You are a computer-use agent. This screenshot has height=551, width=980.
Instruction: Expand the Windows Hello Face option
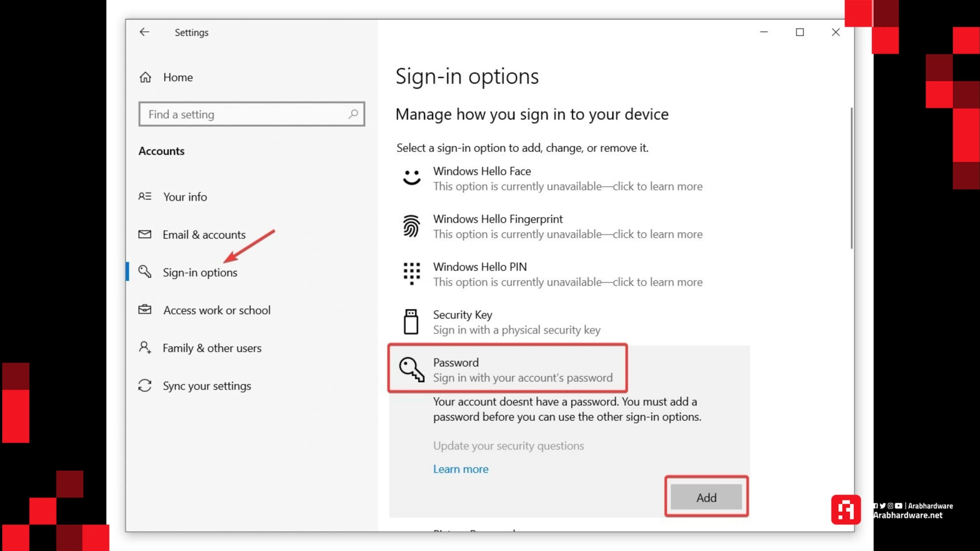pos(569,178)
